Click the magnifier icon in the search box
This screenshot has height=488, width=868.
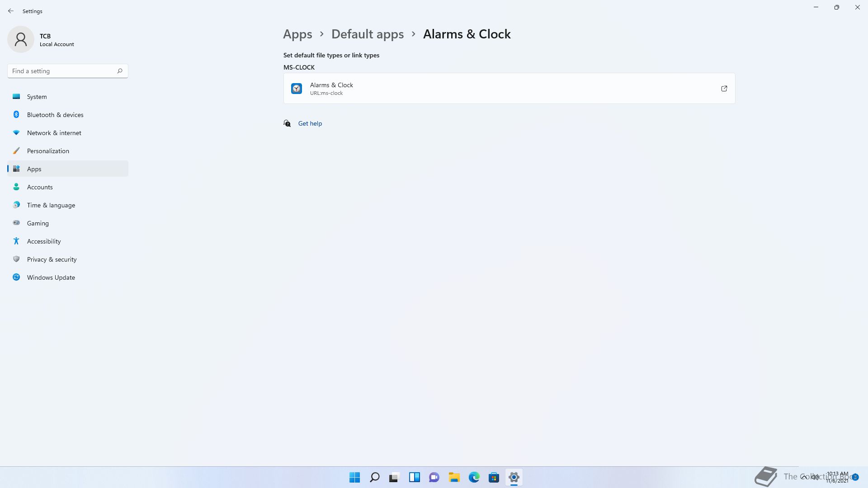pos(120,71)
